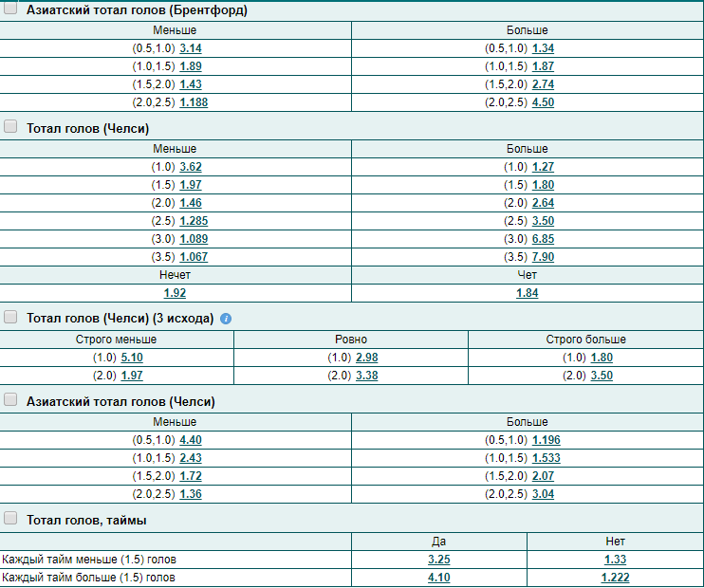Click 'Каждый тайм больше (1.5) голов' row label
The width and height of the screenshot is (704, 588).
(x=88, y=578)
